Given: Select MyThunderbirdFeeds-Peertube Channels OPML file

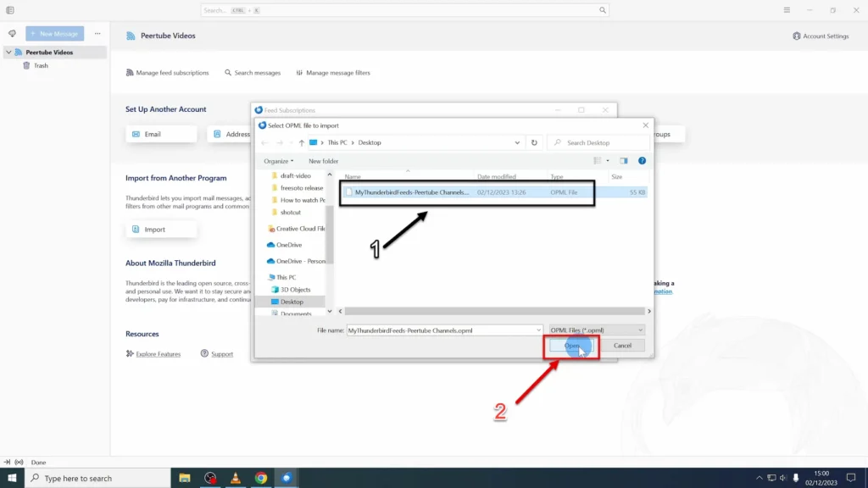Looking at the screenshot, I should pos(494,192).
